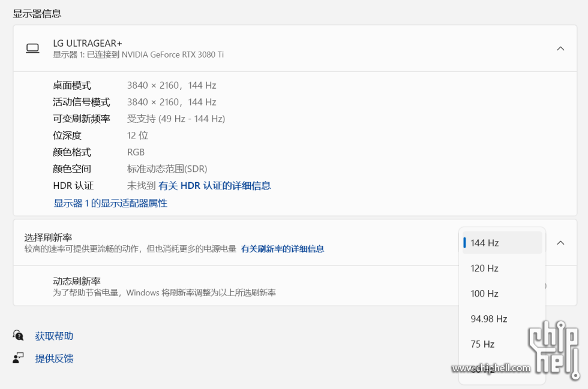Click the 桌面模式 resolution value
The width and height of the screenshot is (588, 389).
click(172, 86)
